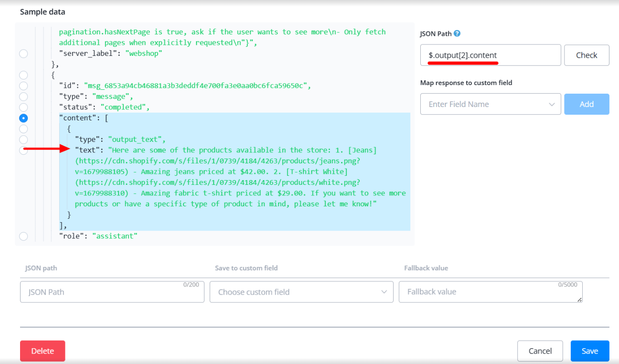Select the radio button next to "id" line
The image size is (619, 364).
(23, 86)
